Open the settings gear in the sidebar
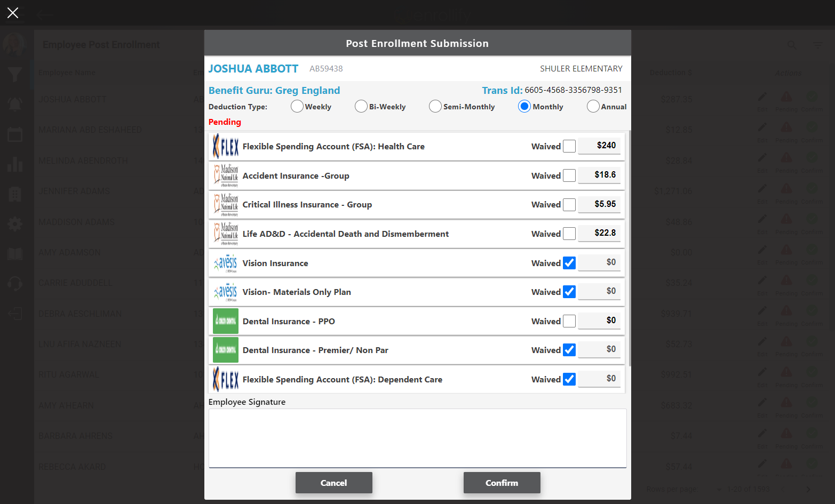This screenshot has width=835, height=504. pos(15,224)
